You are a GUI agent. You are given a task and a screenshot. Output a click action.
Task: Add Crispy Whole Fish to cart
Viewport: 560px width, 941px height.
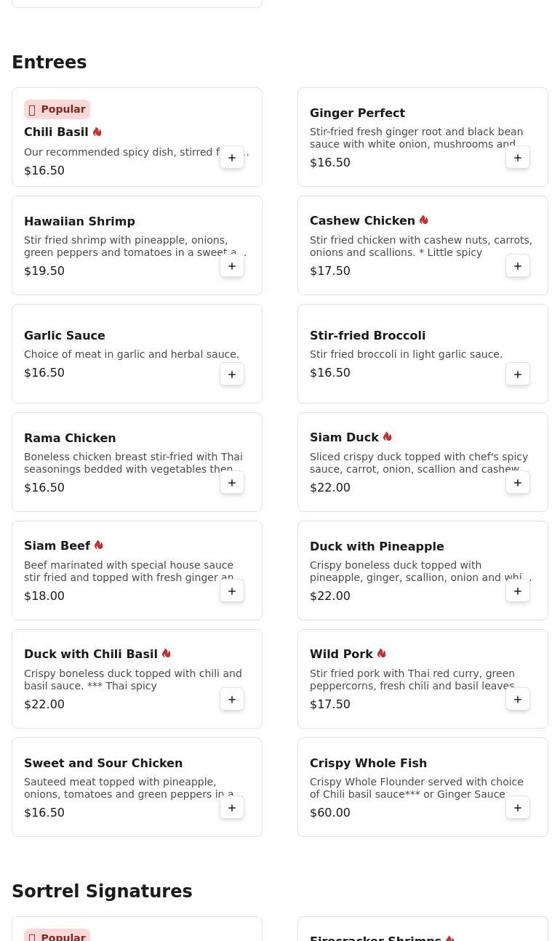click(x=518, y=808)
